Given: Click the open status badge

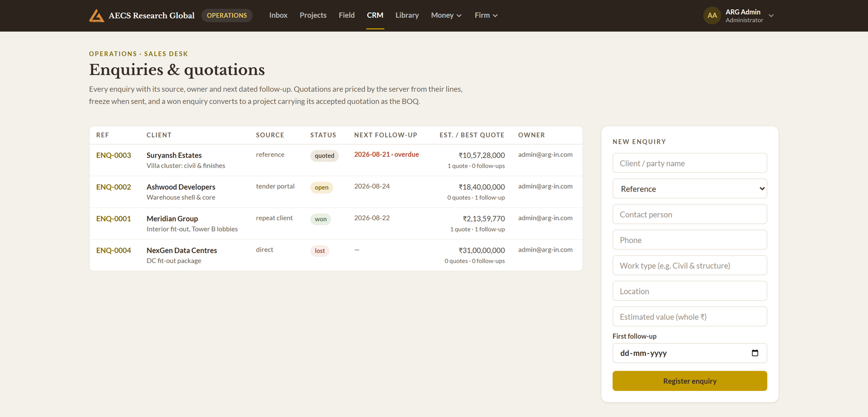Looking at the screenshot, I should click(322, 188).
